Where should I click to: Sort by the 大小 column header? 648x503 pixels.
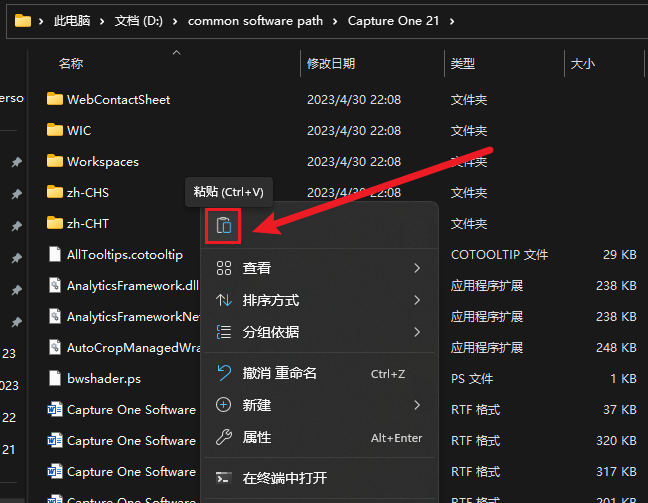(x=583, y=64)
